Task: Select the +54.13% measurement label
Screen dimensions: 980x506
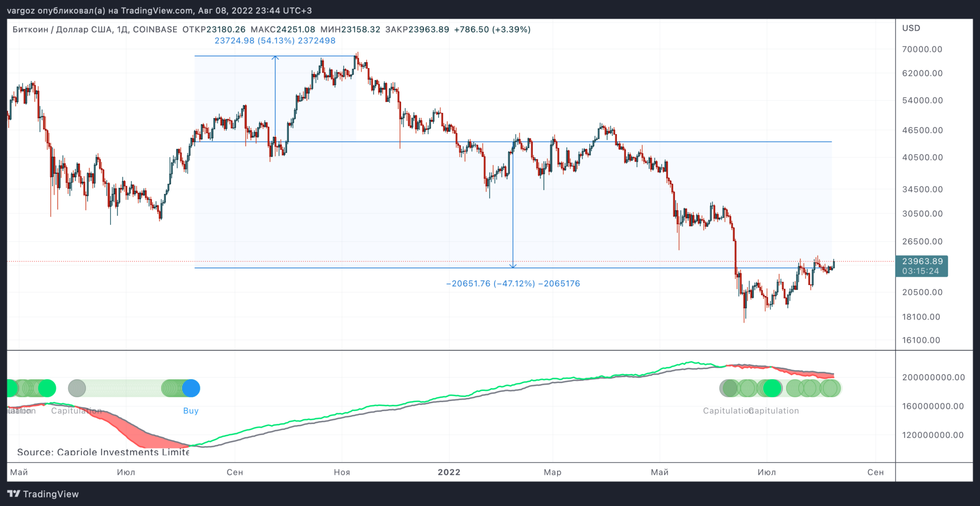Action: point(275,41)
